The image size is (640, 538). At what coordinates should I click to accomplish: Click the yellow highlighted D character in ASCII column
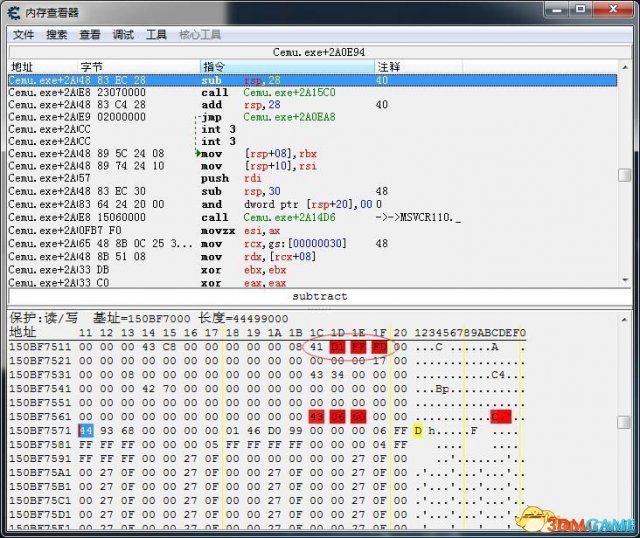[x=418, y=431]
